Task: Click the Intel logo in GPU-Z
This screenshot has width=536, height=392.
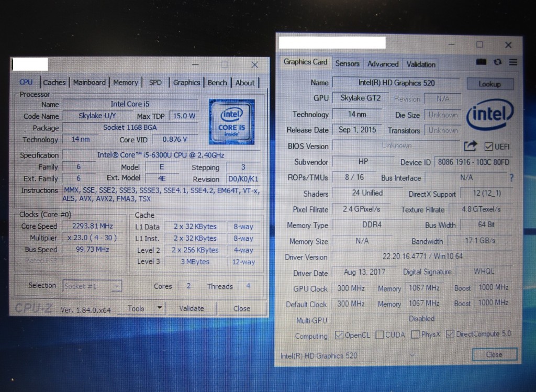Action: 489,115
